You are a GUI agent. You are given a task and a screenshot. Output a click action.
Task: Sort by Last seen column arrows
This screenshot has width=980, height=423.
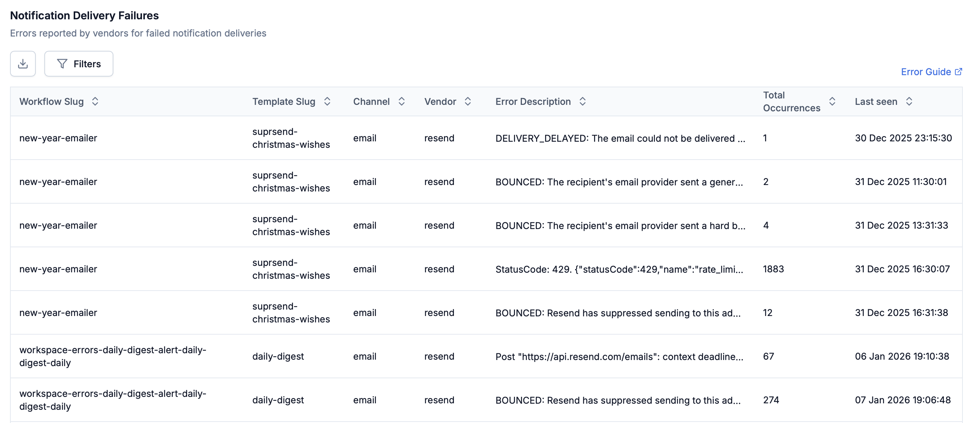click(x=909, y=101)
